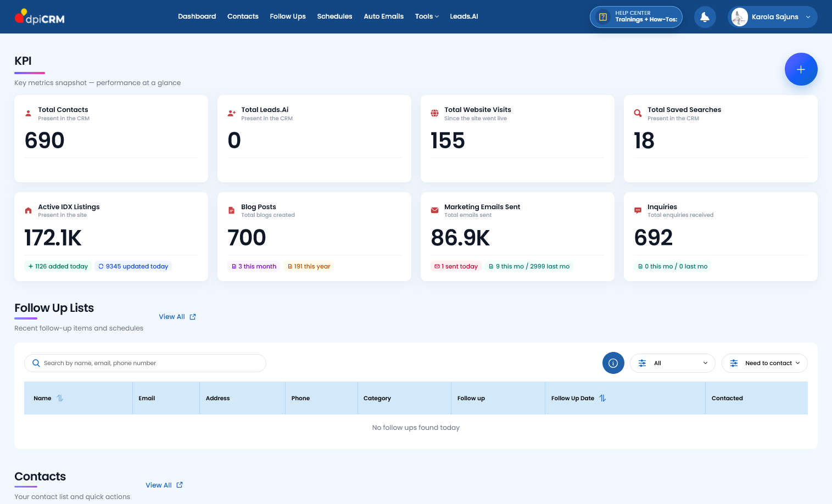The image size is (832, 504).
Task: Click the Help Center question mark icon
Action: coord(602,17)
